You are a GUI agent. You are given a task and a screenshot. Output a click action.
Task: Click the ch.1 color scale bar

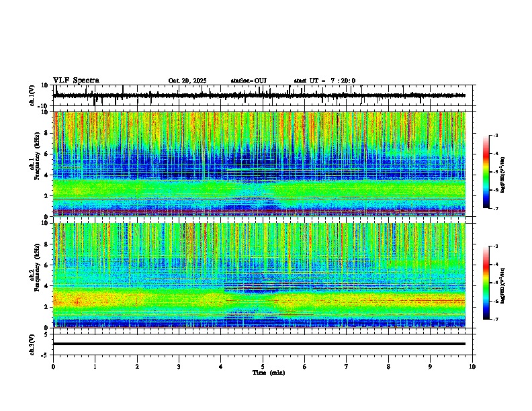486,172
